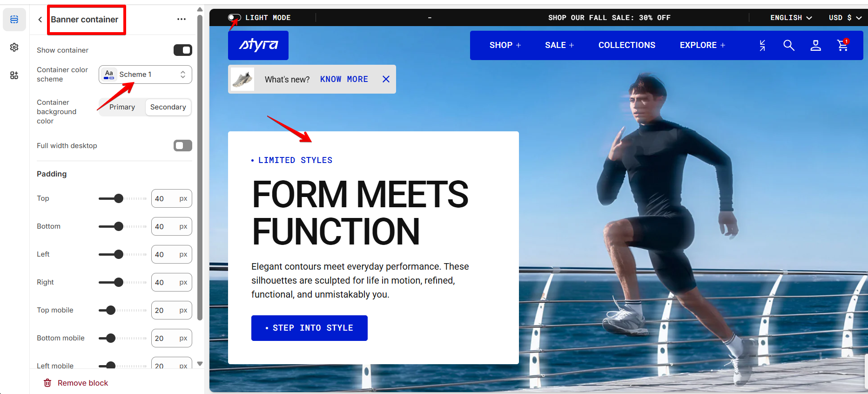868x394 pixels.
Task: Open the shopping cart icon
Action: (x=843, y=45)
